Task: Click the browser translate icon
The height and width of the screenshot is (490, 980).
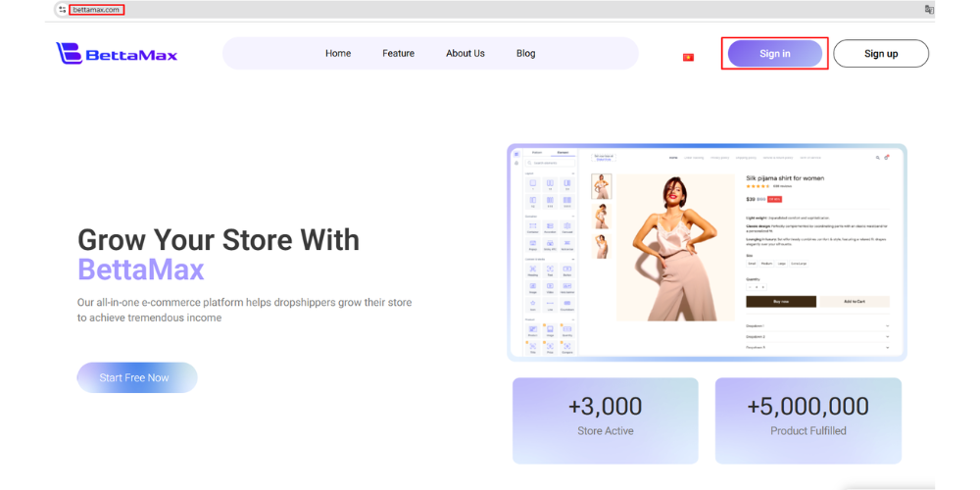Action: pos(929,10)
